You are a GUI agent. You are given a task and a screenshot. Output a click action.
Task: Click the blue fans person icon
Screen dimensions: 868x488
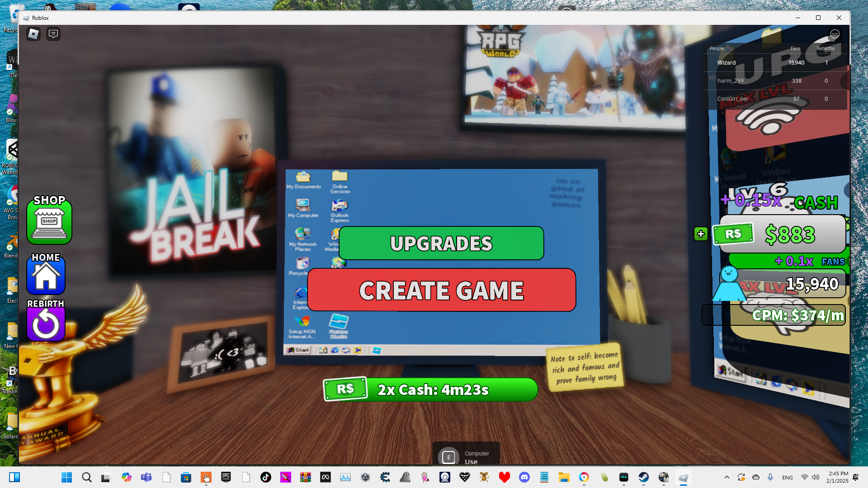coord(729,284)
